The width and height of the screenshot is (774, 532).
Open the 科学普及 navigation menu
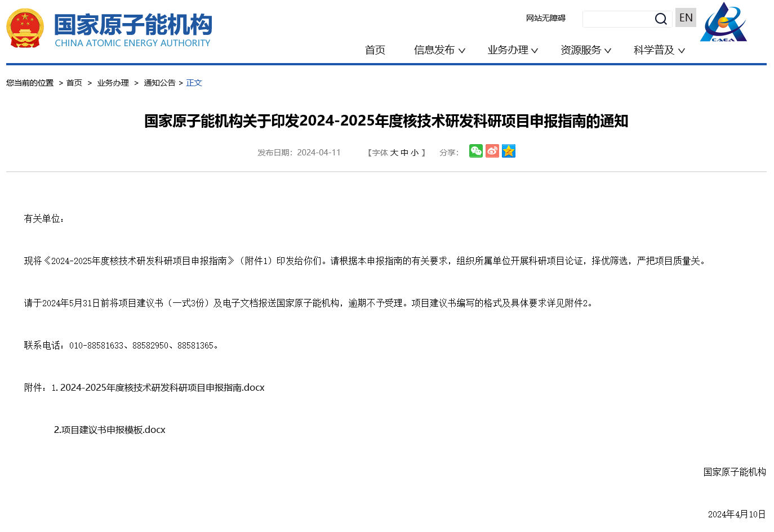click(659, 50)
